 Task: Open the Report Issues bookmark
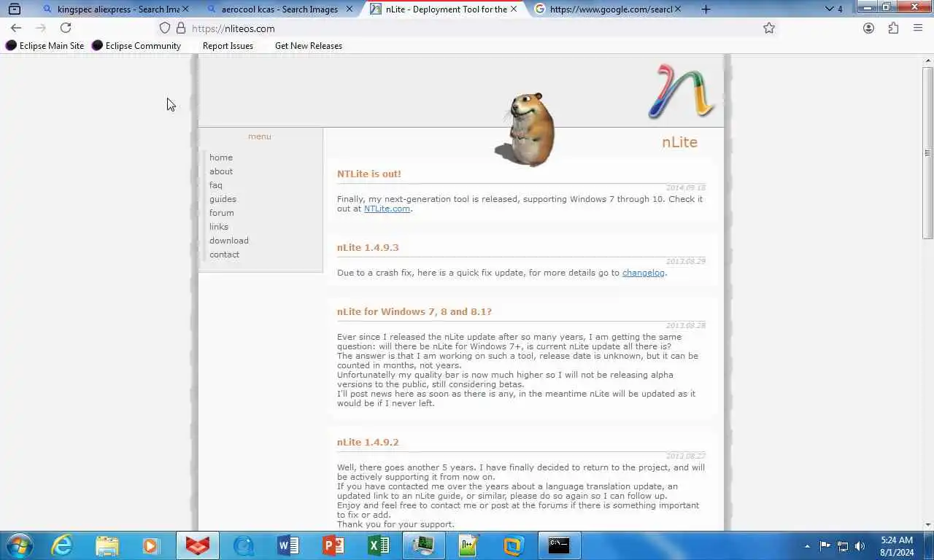pos(228,45)
